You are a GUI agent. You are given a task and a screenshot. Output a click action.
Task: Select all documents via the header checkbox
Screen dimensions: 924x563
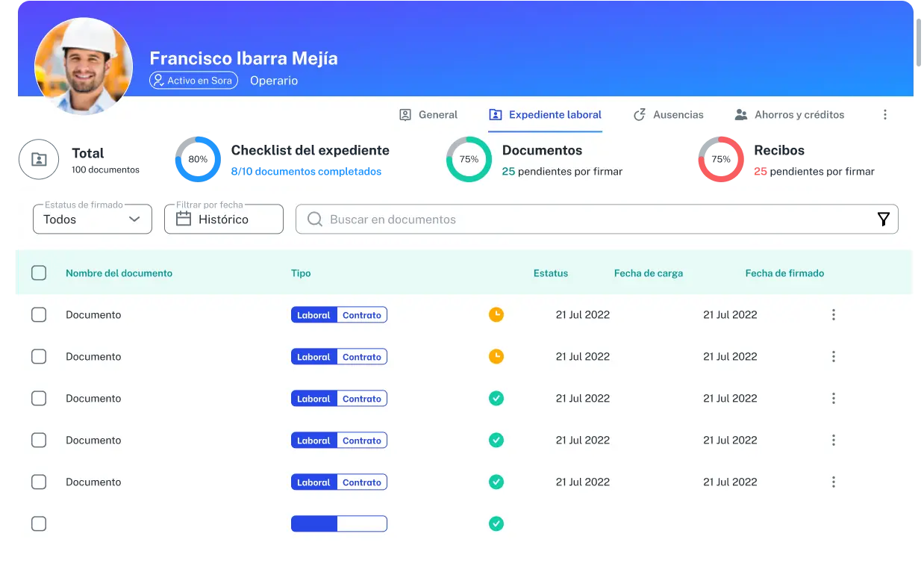coord(39,273)
